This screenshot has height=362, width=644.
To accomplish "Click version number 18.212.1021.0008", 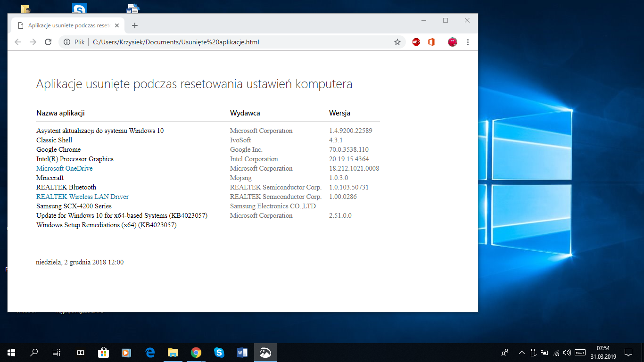I will pyautogui.click(x=354, y=168).
